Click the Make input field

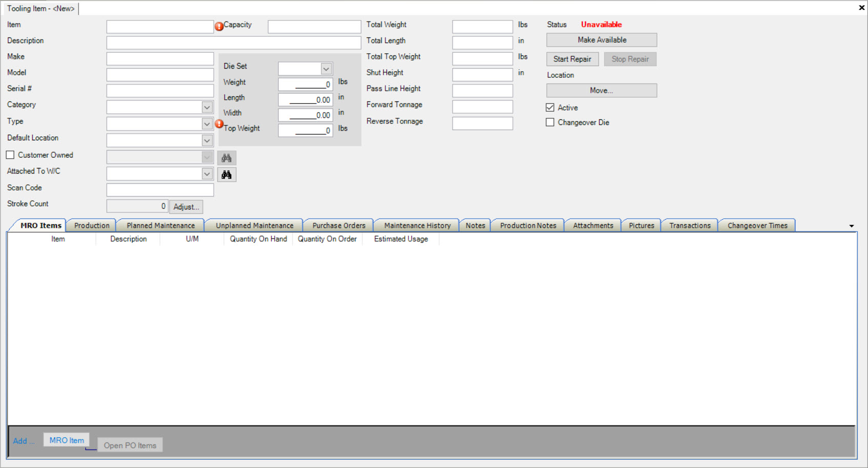[160, 59]
